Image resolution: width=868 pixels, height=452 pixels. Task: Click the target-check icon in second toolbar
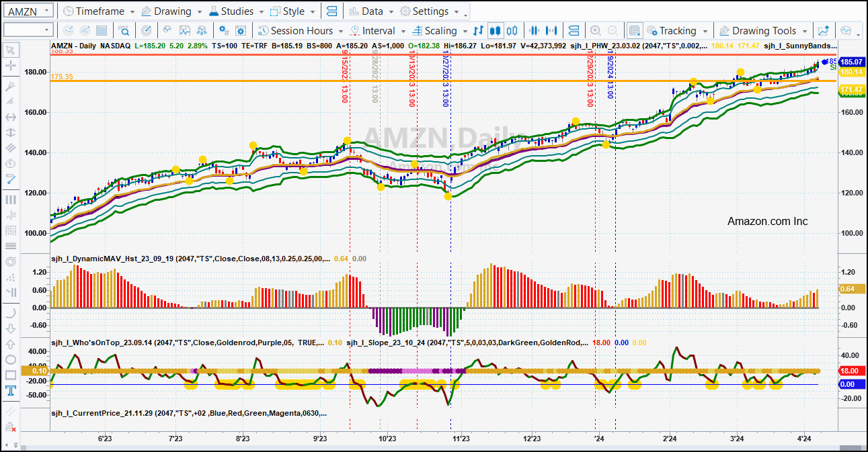[x=146, y=31]
